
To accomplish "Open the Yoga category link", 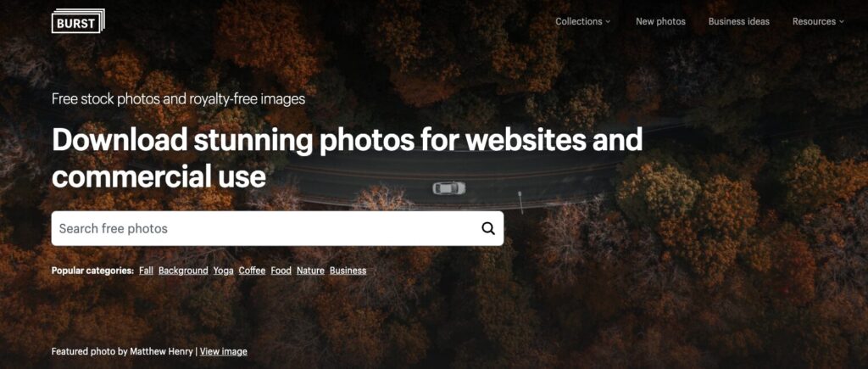I will (x=223, y=271).
